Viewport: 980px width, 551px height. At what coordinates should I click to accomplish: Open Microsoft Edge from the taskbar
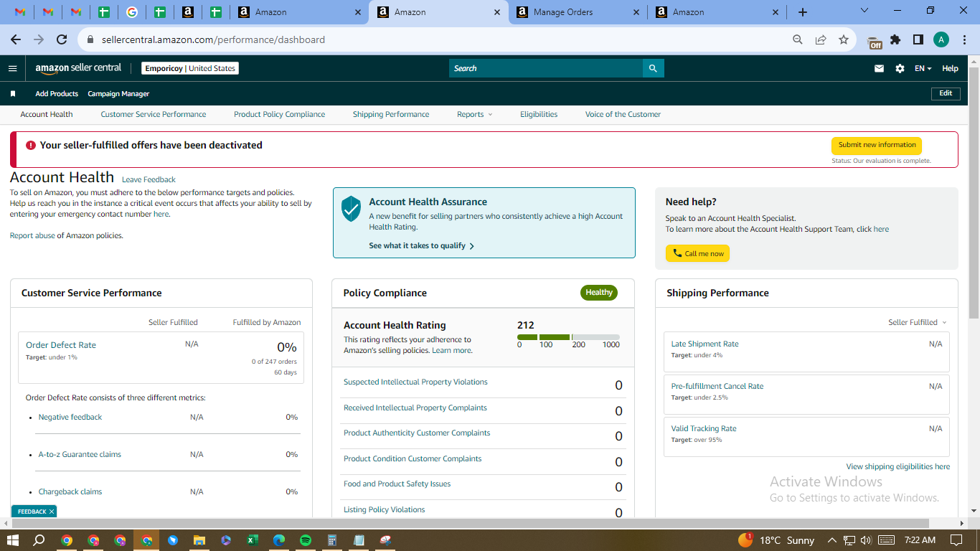(x=279, y=540)
